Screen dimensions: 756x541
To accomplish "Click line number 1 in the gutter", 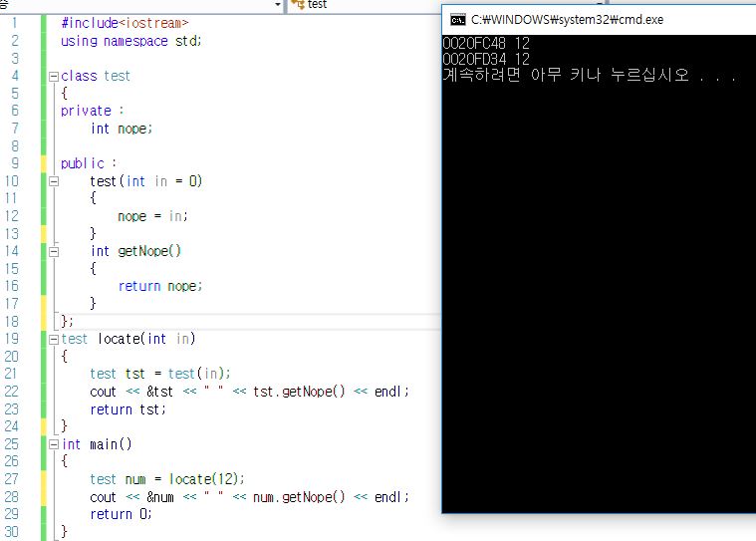I will [x=14, y=22].
